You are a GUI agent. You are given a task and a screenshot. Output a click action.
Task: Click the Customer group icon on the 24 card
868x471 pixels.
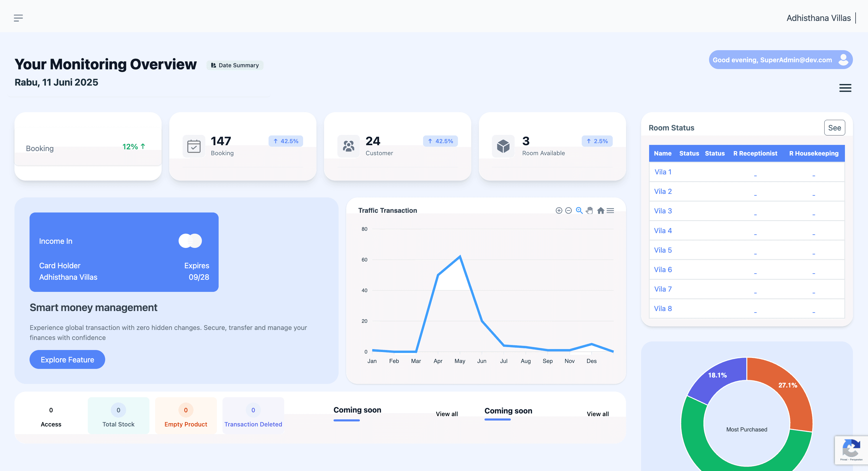pyautogui.click(x=348, y=146)
